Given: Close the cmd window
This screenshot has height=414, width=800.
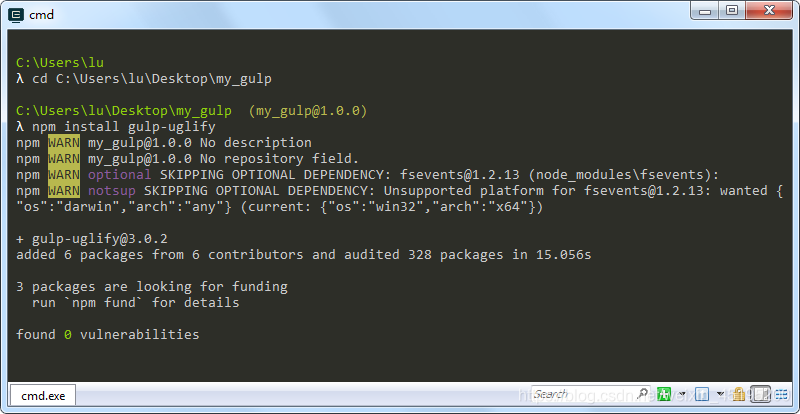Looking at the screenshot, I should (x=768, y=10).
